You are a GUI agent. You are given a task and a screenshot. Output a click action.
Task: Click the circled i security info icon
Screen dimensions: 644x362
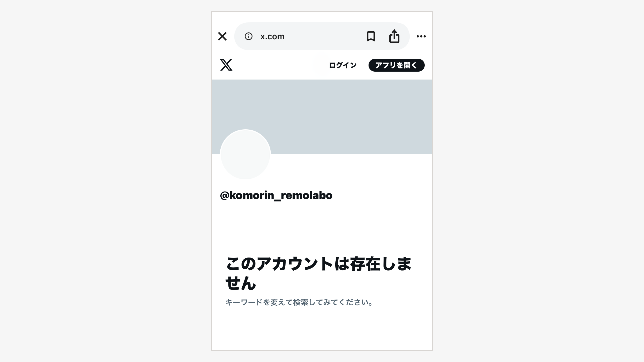[x=248, y=36]
